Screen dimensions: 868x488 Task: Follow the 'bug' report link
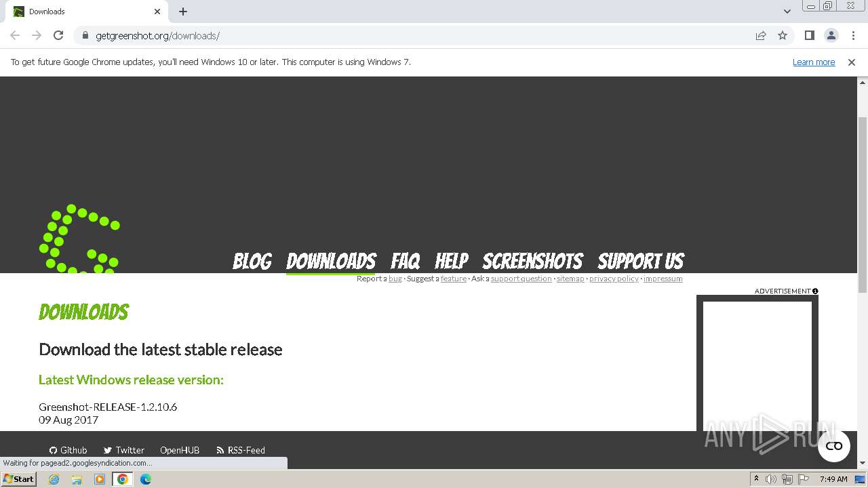click(x=395, y=279)
